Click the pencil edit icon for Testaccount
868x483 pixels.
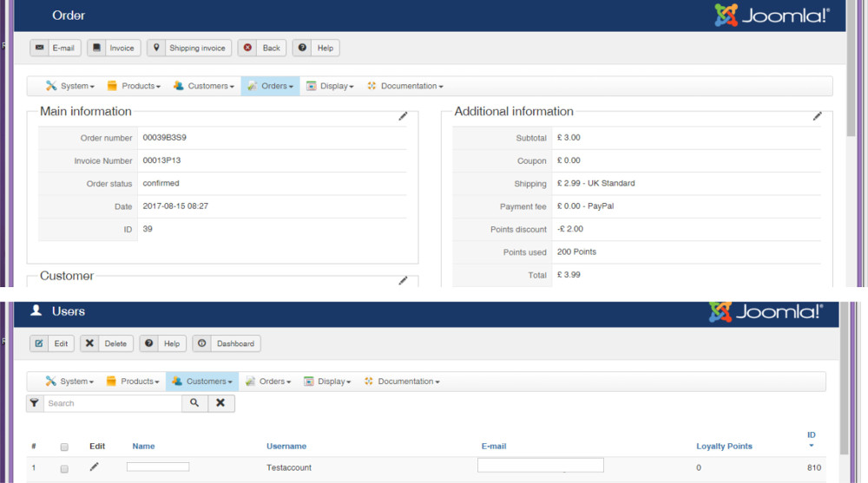coord(94,467)
